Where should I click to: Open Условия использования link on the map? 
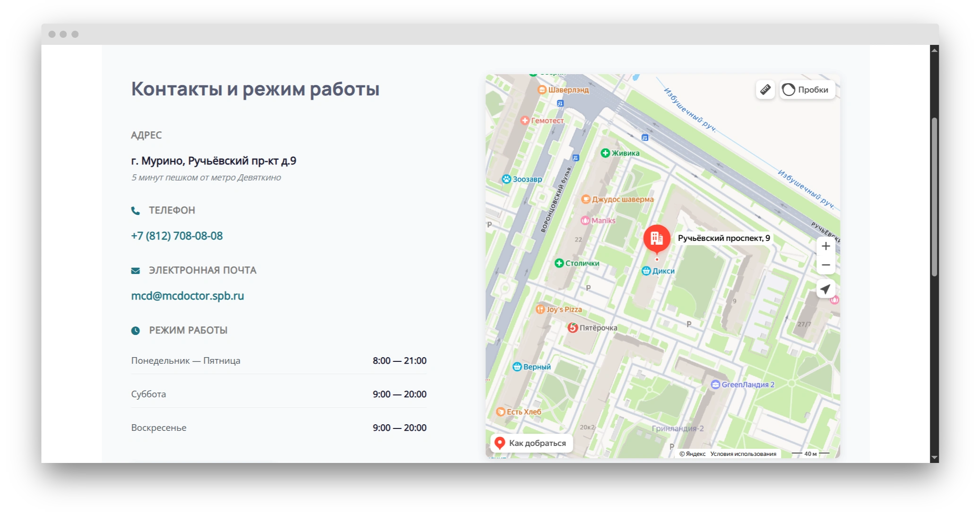[743, 454]
